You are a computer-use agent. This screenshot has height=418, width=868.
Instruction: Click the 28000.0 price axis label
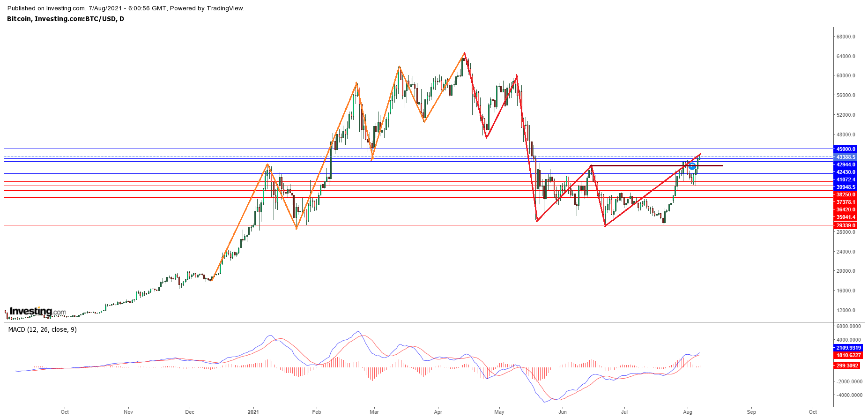pos(846,232)
